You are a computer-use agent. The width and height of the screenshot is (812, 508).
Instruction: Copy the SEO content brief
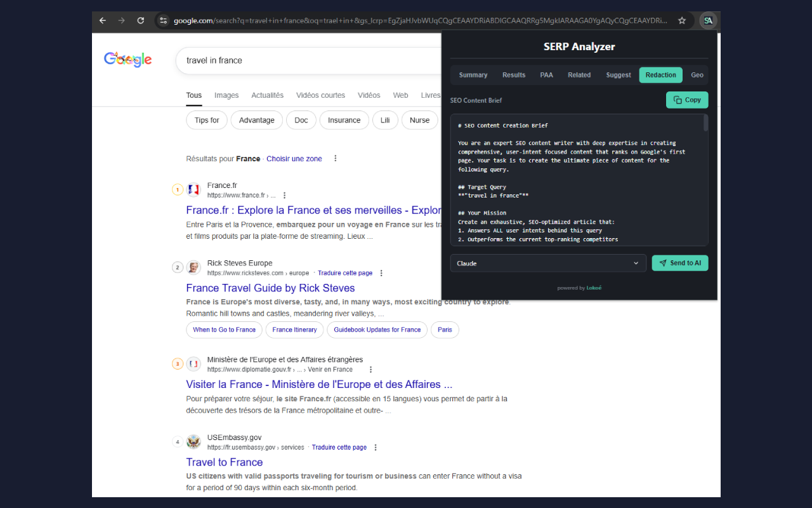687,100
